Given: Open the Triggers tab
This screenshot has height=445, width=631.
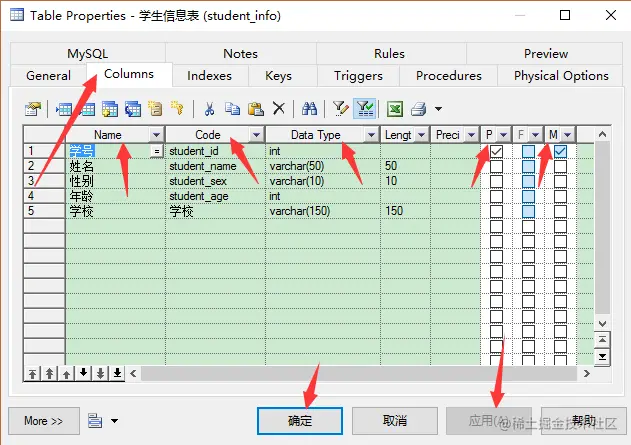Looking at the screenshot, I should [x=358, y=76].
